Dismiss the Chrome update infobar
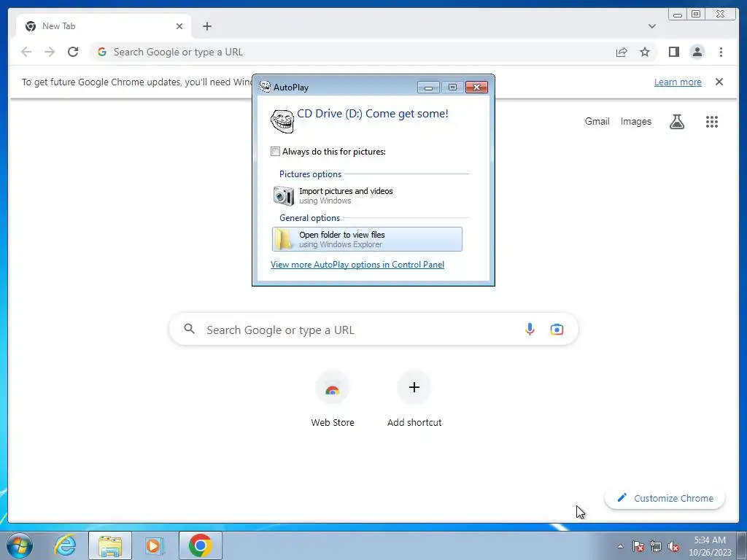The height and width of the screenshot is (560, 747). pyautogui.click(x=719, y=82)
